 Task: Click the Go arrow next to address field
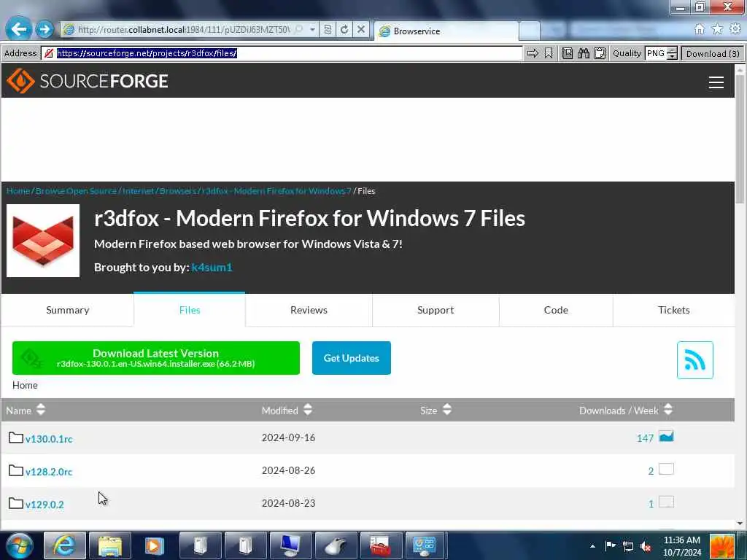pos(533,53)
